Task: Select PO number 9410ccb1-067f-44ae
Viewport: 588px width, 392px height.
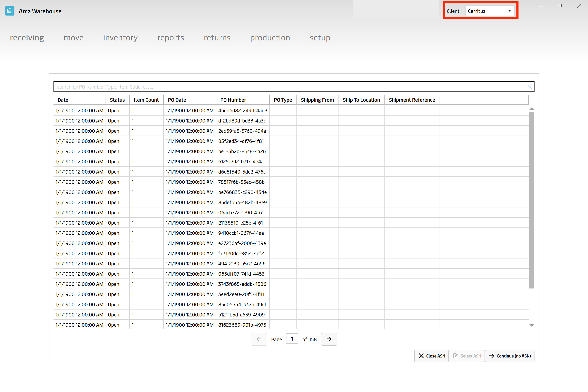Action: [x=241, y=233]
